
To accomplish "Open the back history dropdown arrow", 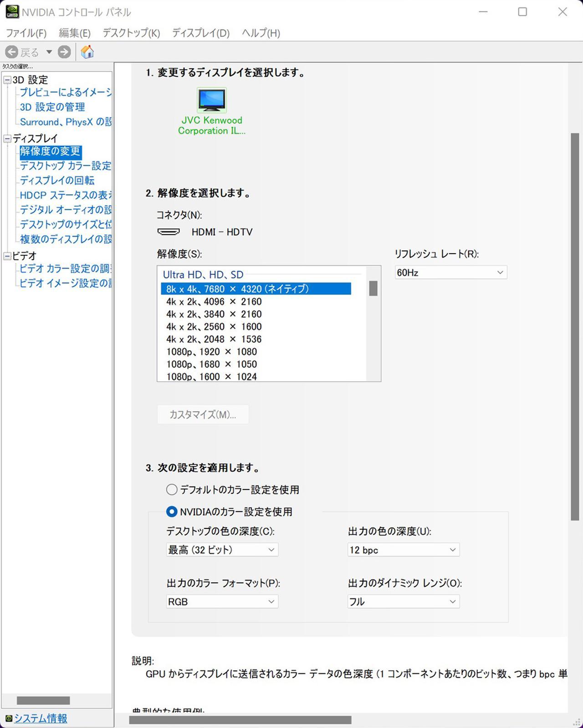I will click(x=49, y=52).
